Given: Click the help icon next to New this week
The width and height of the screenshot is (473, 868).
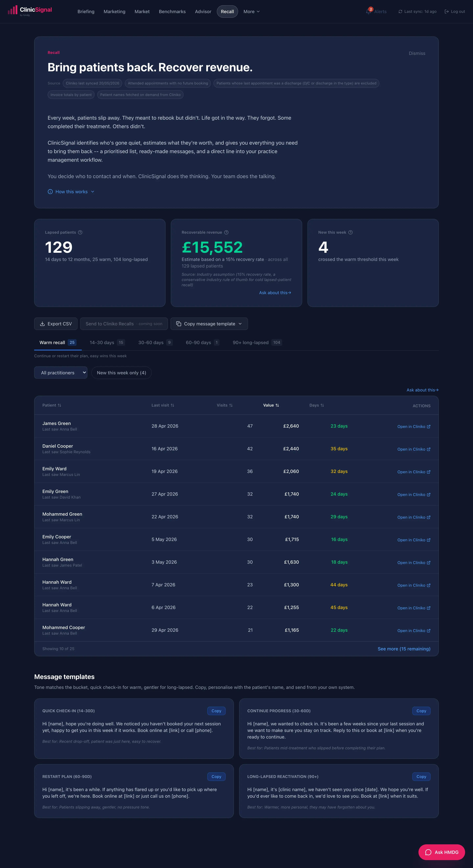Looking at the screenshot, I should coord(350,233).
